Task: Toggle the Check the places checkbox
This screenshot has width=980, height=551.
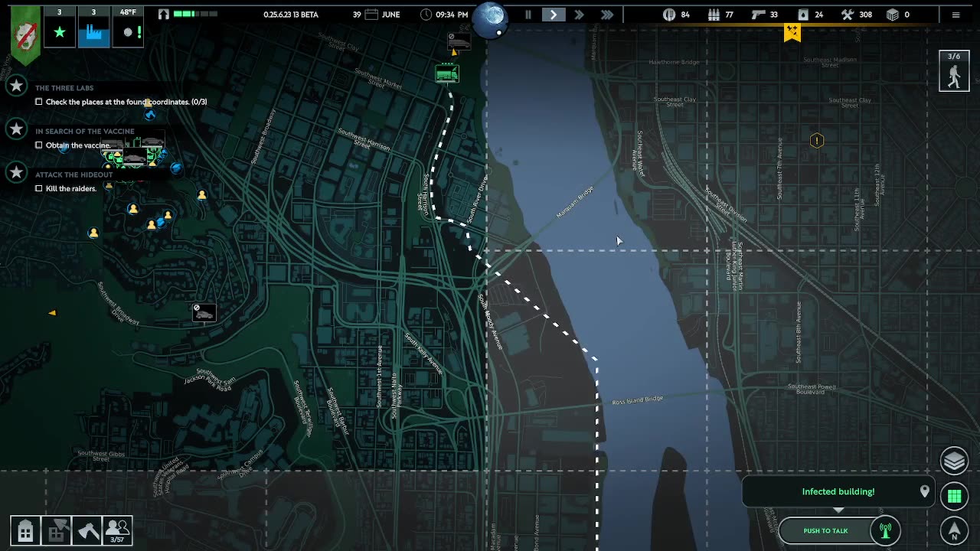Action: (39, 102)
